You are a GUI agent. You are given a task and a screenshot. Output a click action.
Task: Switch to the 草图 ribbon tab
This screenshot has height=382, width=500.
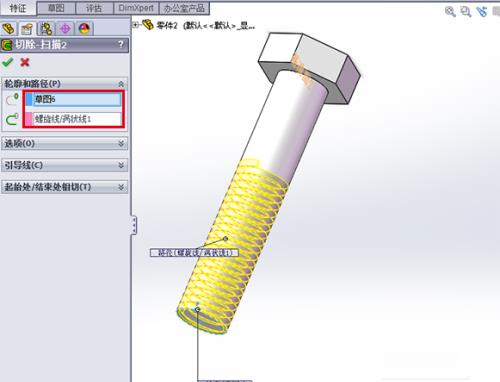coord(56,8)
